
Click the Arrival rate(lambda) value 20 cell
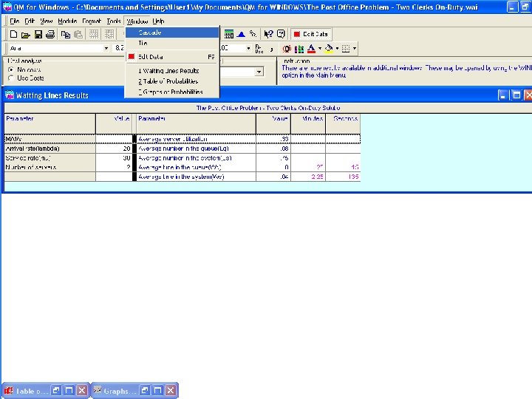114,149
